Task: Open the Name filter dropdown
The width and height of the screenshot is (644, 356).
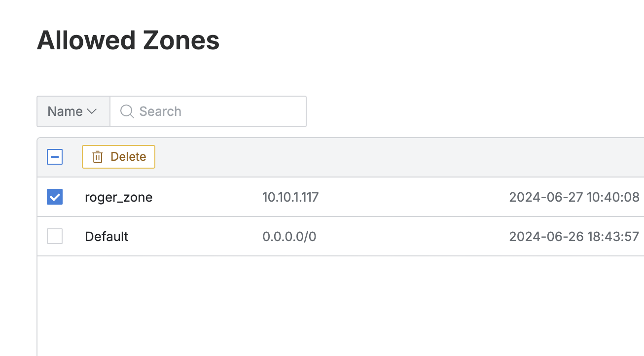Action: (x=73, y=111)
